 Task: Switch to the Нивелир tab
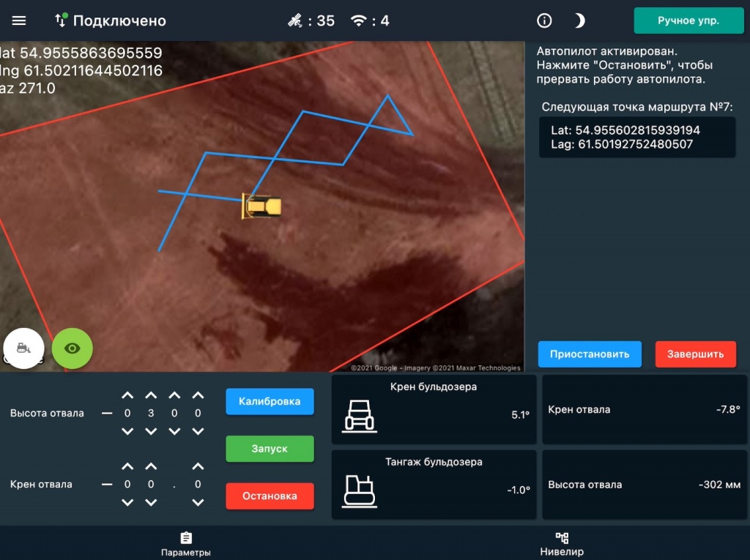pos(562,544)
